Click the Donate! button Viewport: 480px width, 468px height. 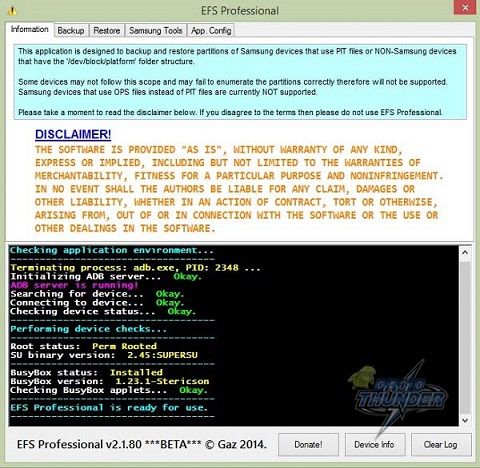tap(308, 445)
